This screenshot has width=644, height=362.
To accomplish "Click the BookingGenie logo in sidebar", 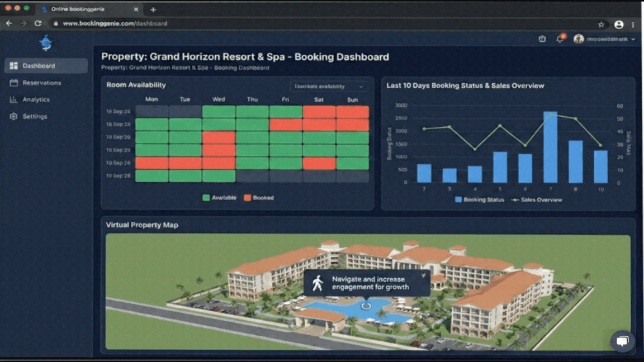I will coord(46,42).
